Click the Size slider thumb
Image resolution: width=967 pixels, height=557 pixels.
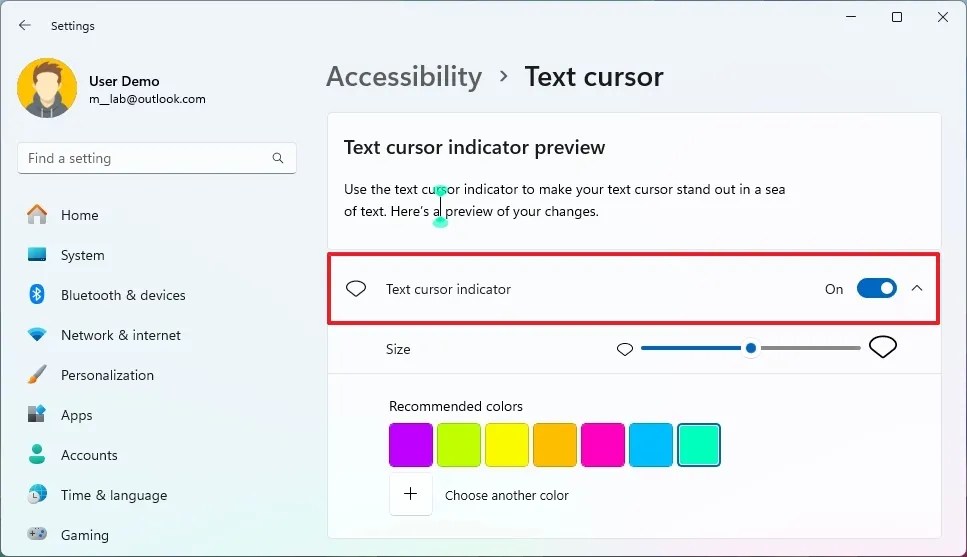[x=751, y=348]
